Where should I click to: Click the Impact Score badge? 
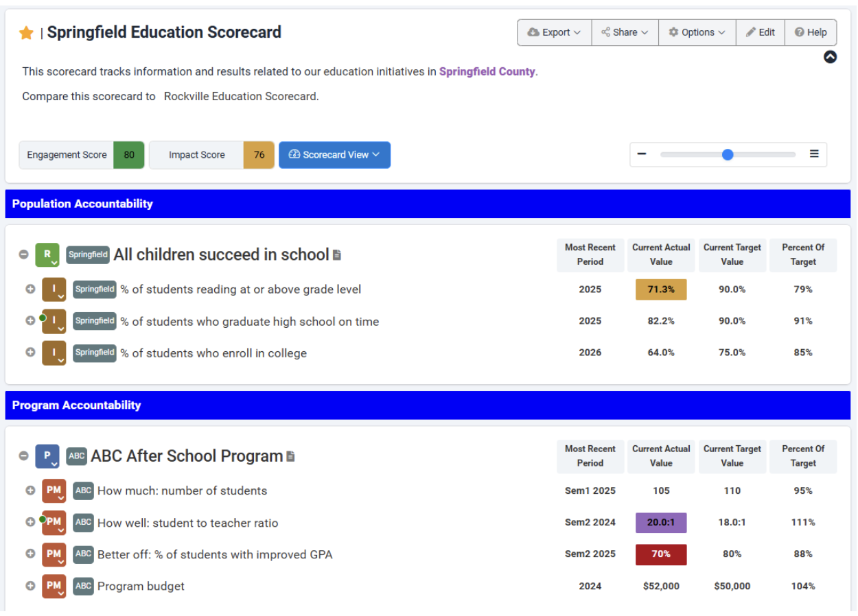211,155
